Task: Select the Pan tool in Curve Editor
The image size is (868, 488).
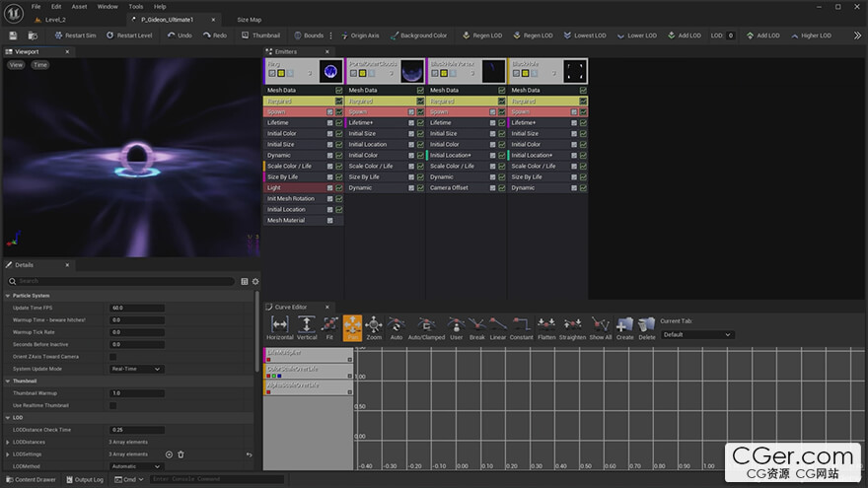Action: coord(352,326)
